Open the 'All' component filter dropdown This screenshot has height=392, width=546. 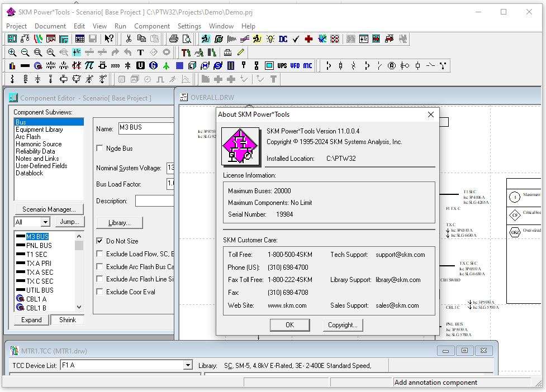pos(45,222)
